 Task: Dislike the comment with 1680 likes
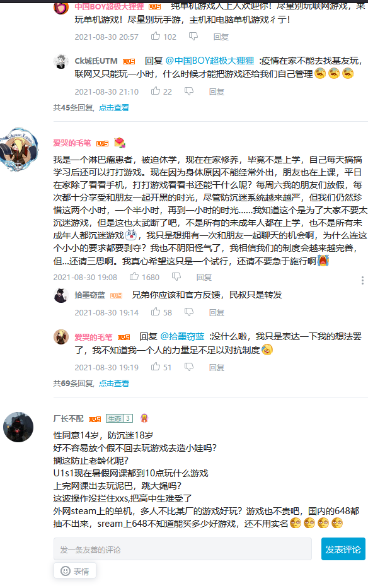pyautogui.click(x=176, y=277)
